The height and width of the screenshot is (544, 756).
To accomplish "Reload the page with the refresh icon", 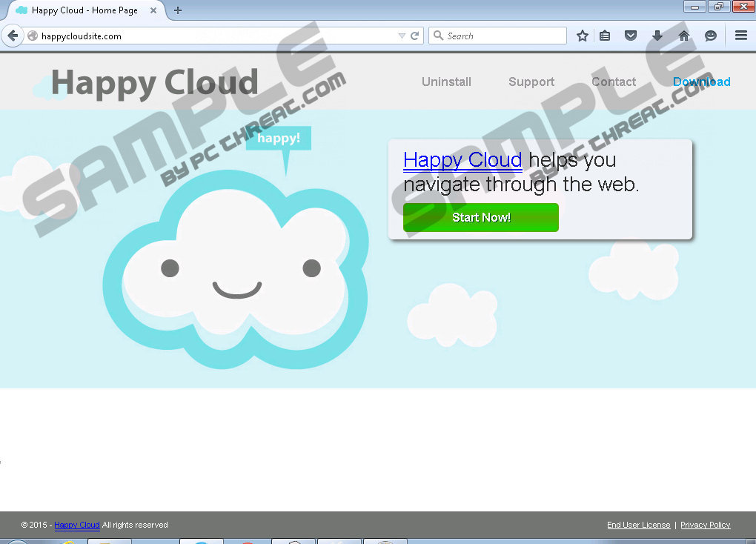I will point(415,36).
